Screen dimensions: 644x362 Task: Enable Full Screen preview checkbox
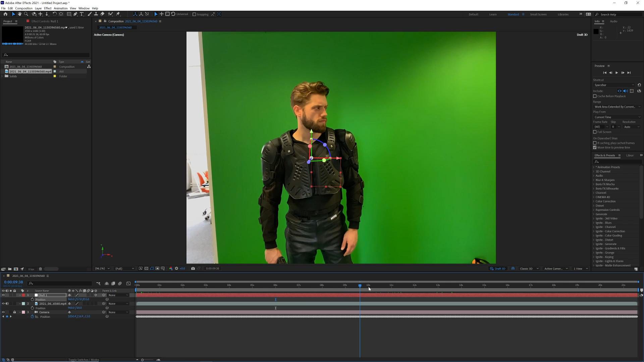[x=595, y=132]
